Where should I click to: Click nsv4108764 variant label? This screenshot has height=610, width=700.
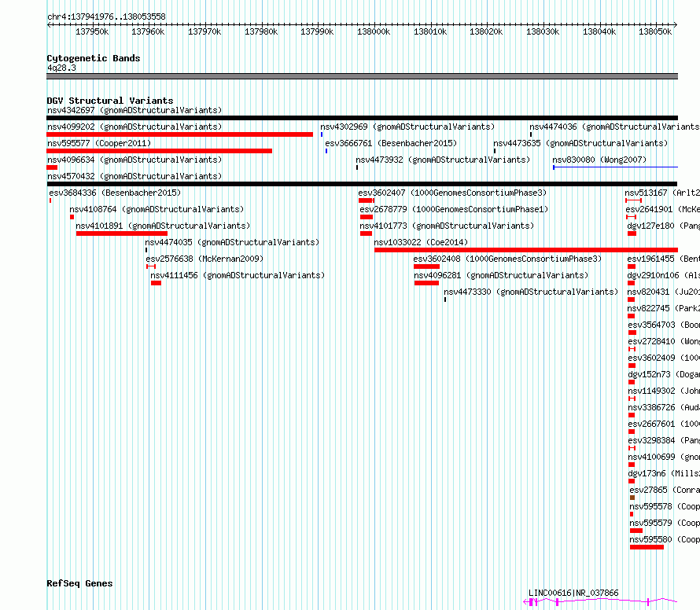[157, 209]
